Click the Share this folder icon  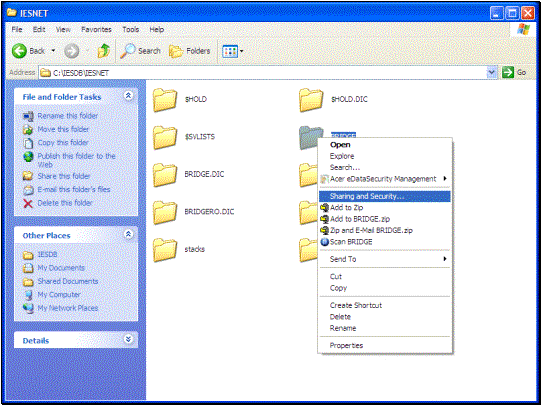(x=28, y=176)
